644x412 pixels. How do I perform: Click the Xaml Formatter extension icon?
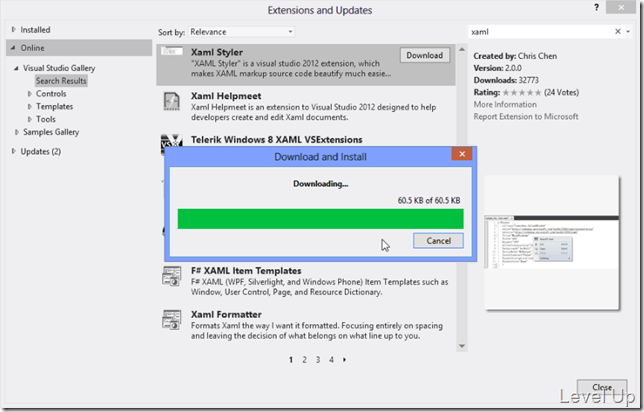tap(172, 320)
